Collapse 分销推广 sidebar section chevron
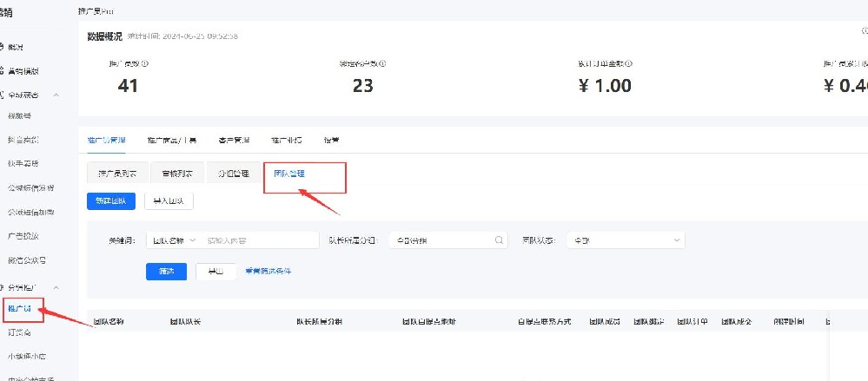Viewport: 868px width, 381px height. [x=56, y=287]
